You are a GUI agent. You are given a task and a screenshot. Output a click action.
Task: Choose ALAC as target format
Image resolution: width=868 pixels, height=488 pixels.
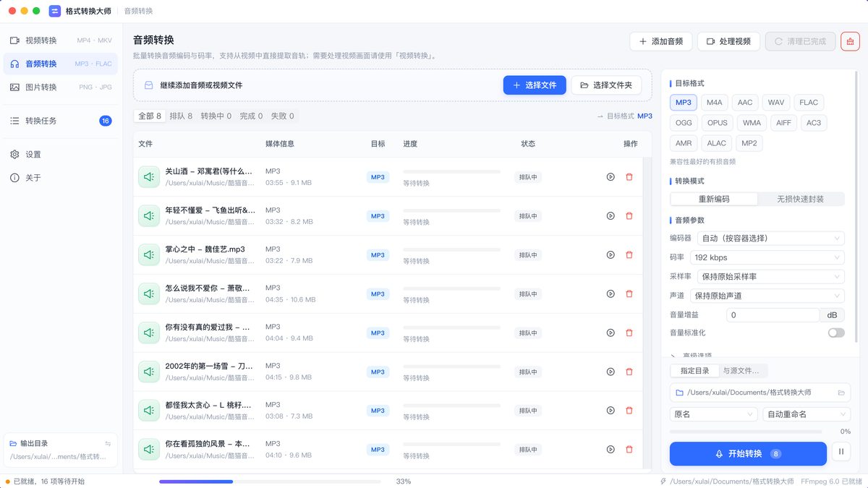point(716,143)
